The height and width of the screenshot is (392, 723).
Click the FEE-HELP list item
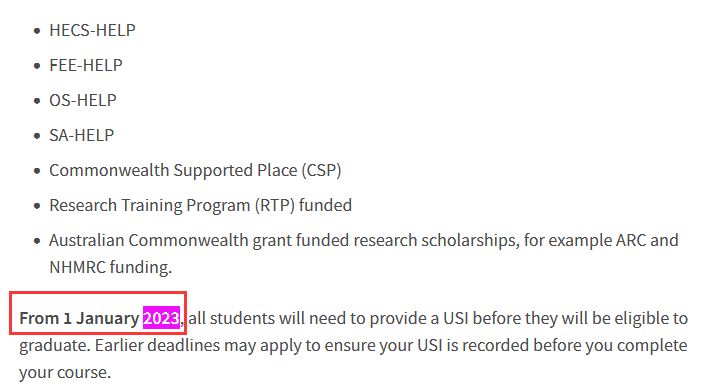(x=86, y=65)
